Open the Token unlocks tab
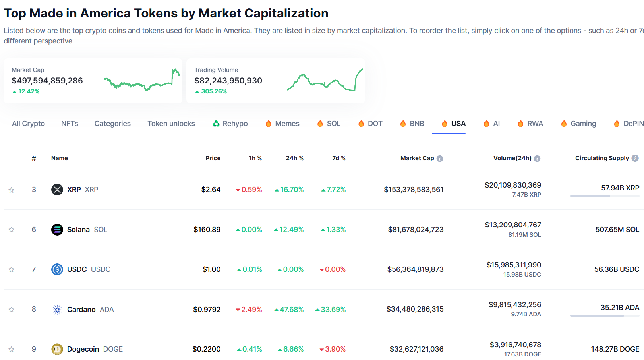 point(171,123)
